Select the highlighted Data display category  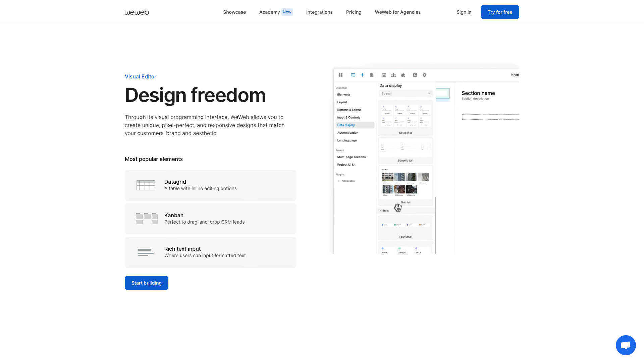[355, 125]
